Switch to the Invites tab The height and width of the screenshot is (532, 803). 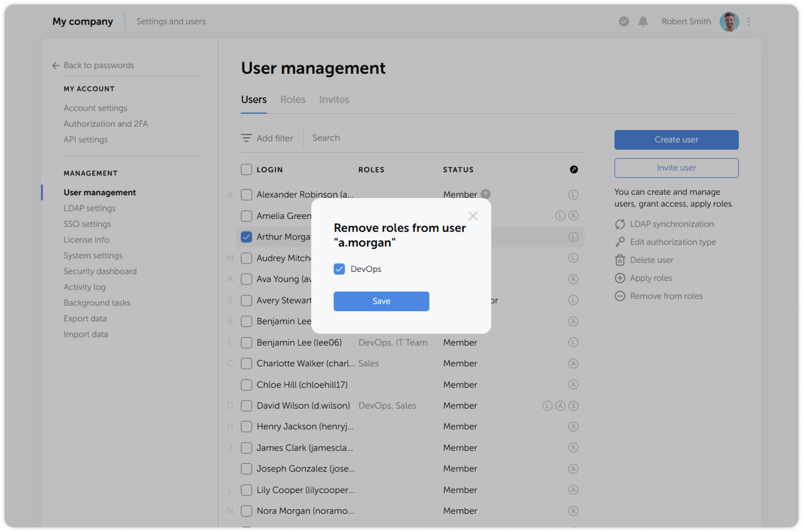pyautogui.click(x=334, y=99)
